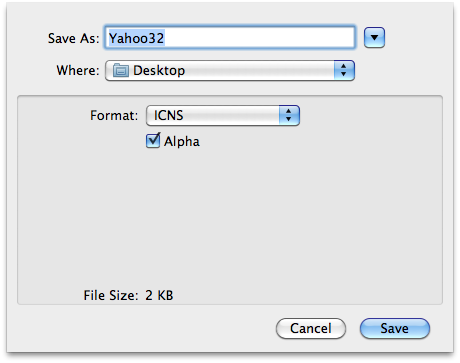Expand the save dialog with disclosure triangle
This screenshot has width=460, height=363.
pos(374,37)
